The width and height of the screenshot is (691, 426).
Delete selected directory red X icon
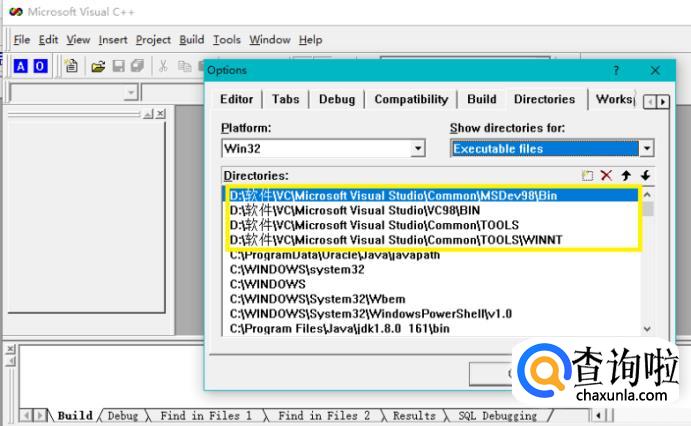tap(606, 175)
